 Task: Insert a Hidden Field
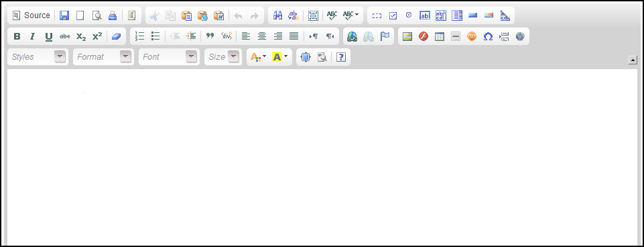pos(505,15)
